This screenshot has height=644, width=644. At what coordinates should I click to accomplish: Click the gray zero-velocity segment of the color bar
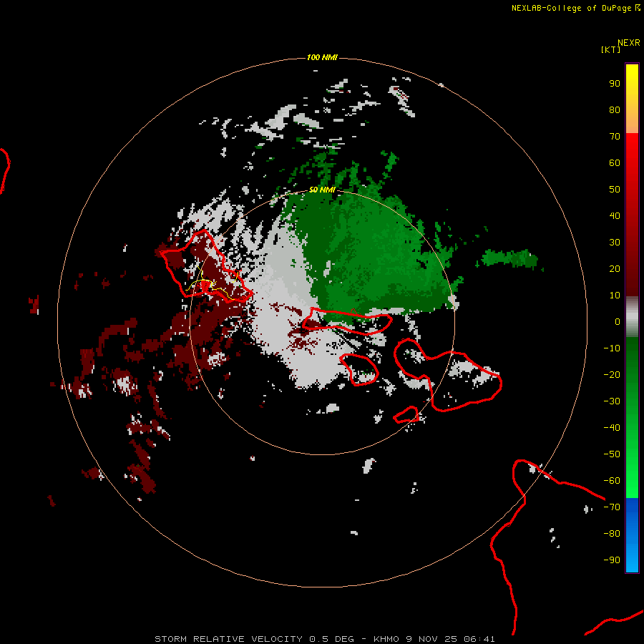pyautogui.click(x=632, y=317)
